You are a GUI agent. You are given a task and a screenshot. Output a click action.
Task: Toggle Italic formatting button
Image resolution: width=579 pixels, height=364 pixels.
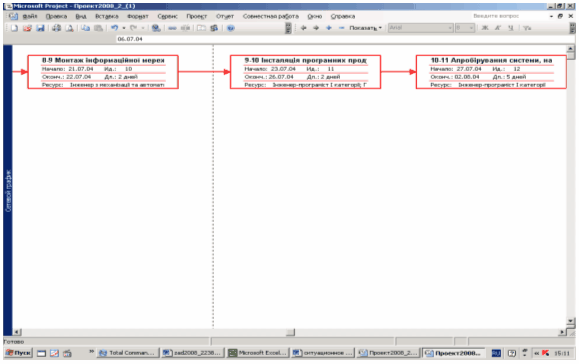[x=498, y=28]
